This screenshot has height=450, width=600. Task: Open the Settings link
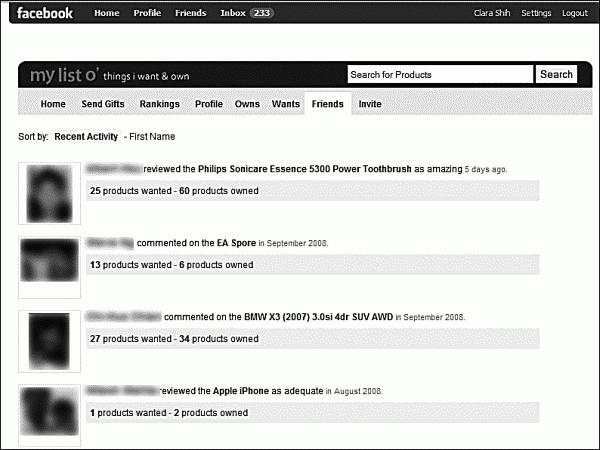click(x=536, y=13)
